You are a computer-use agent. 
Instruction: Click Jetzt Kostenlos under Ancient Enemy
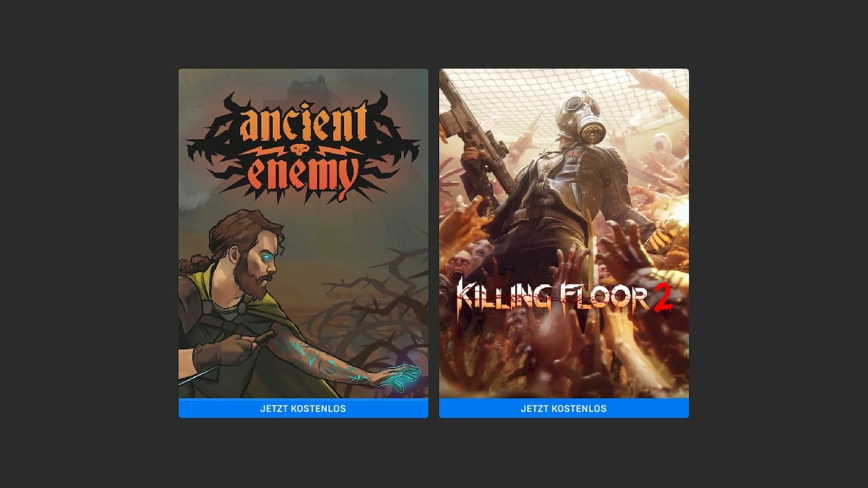click(303, 408)
